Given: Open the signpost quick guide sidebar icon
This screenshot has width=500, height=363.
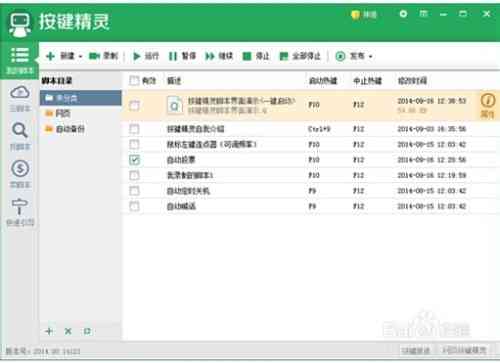Looking at the screenshot, I should click(20, 207).
